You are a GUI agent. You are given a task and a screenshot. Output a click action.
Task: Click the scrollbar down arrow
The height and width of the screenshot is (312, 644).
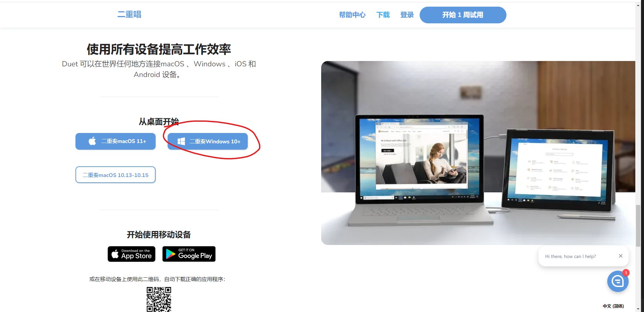coord(638,309)
